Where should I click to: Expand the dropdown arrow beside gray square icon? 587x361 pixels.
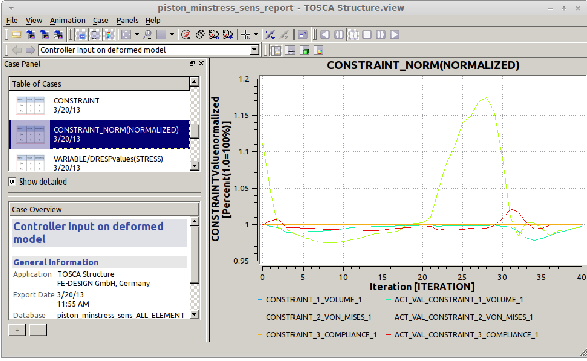[172, 35]
